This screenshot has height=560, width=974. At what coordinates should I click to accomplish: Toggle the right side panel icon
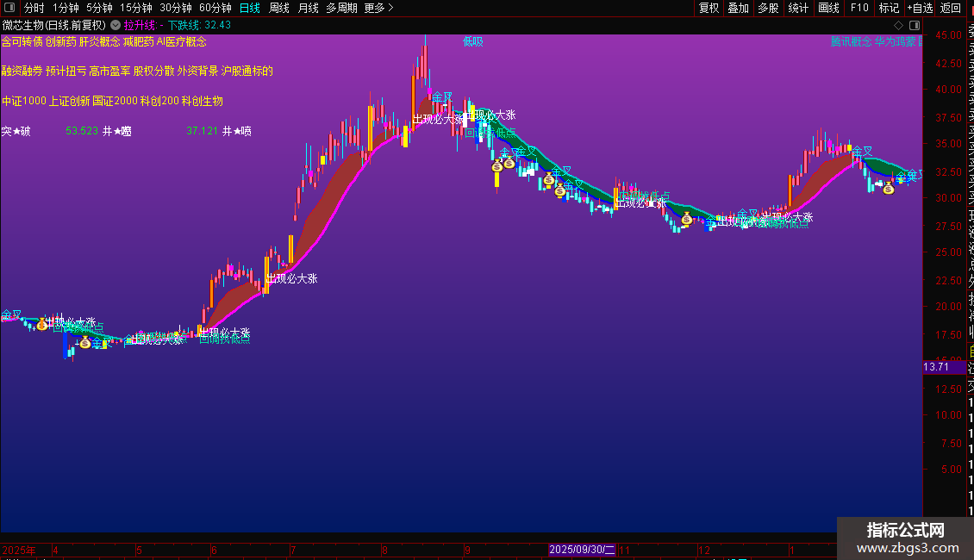coord(915,26)
